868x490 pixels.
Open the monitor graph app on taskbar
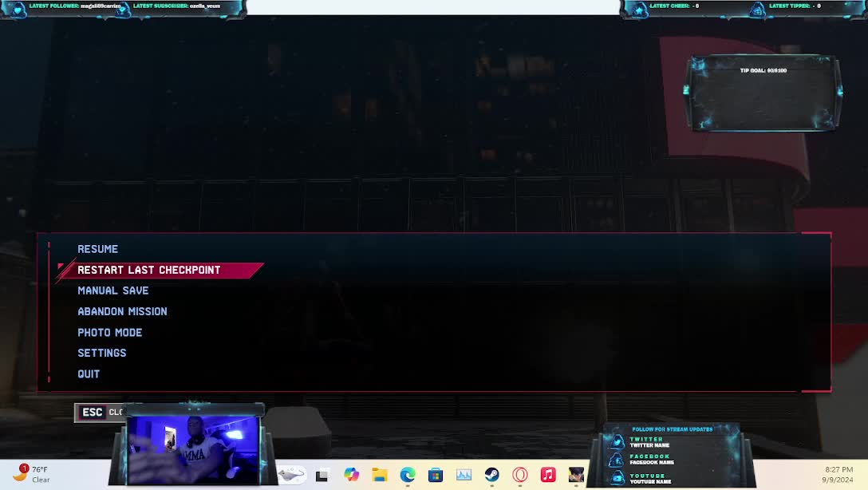pos(464,475)
